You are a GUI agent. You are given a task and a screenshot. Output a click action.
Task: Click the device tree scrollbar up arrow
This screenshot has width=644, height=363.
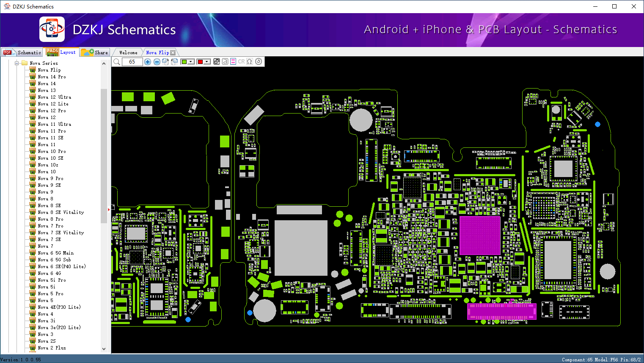(x=104, y=64)
